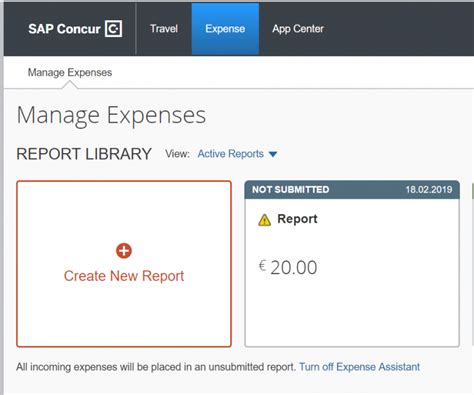Click the yellow warning icon on Report
Screen dimensions: 474x395
264,220
